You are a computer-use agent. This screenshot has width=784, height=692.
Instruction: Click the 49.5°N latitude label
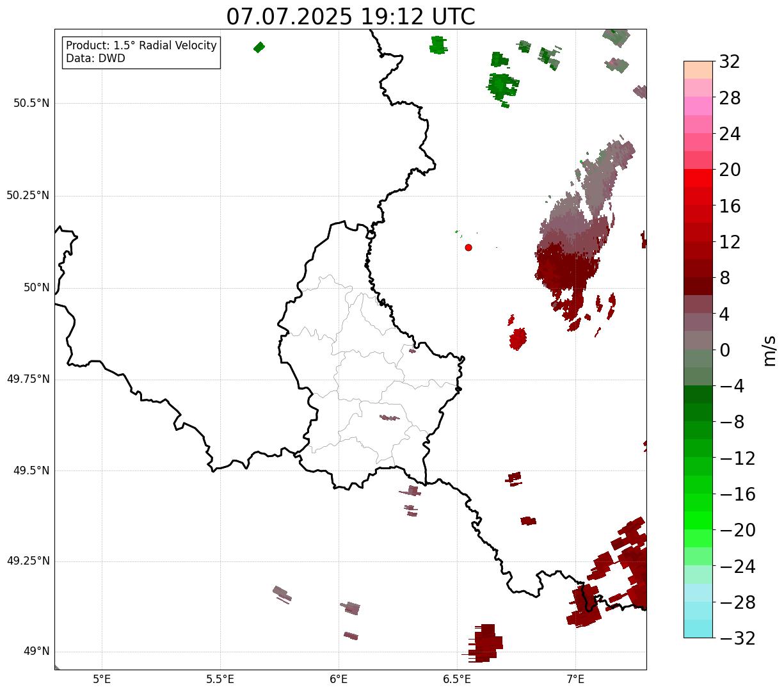point(31,471)
